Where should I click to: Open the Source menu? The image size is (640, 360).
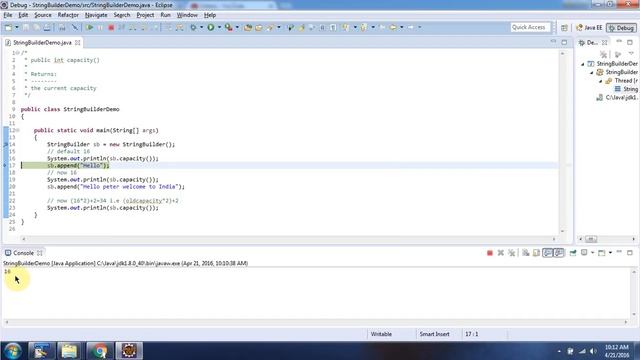point(43,15)
